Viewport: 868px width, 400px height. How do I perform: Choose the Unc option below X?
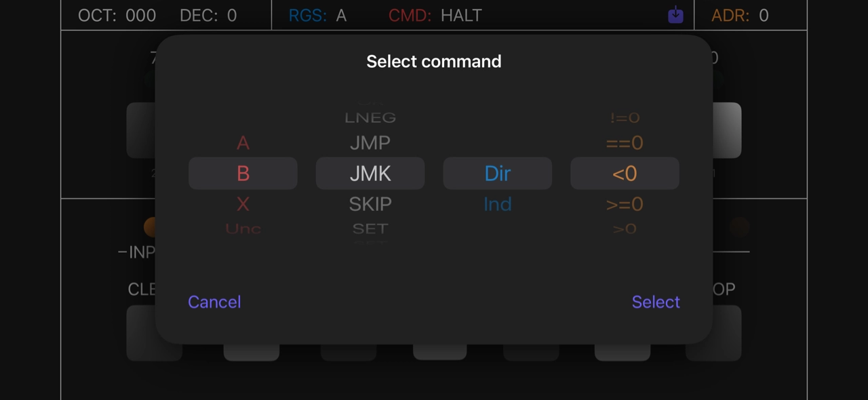click(243, 228)
